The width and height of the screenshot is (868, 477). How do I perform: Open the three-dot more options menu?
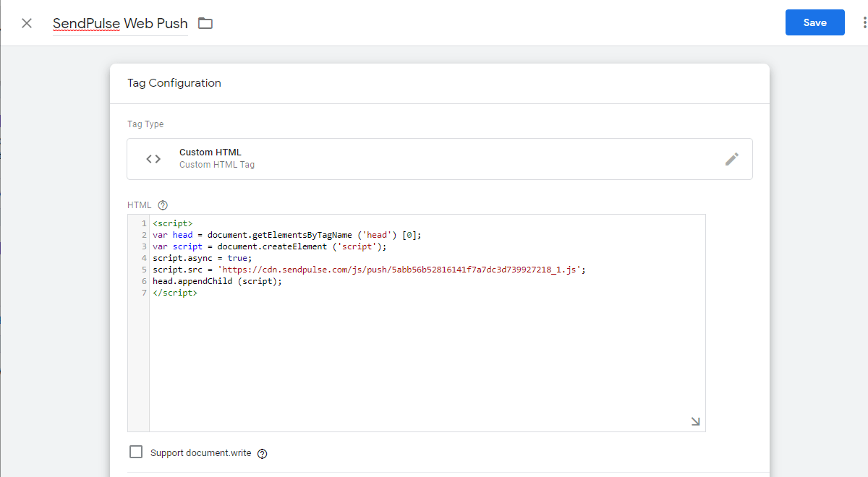click(x=864, y=23)
